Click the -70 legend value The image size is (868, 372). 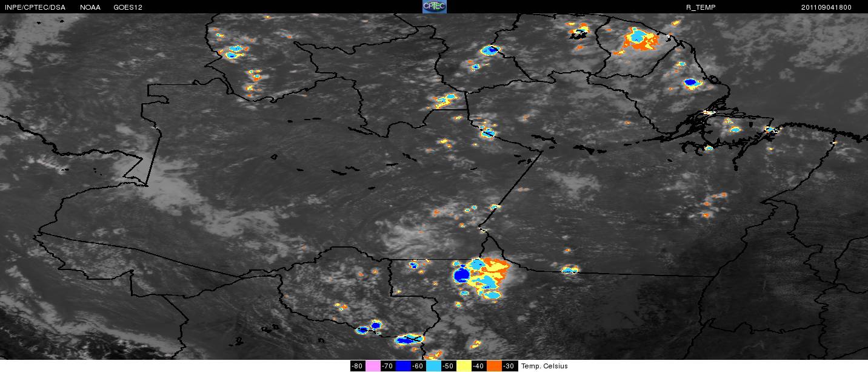[x=388, y=366]
